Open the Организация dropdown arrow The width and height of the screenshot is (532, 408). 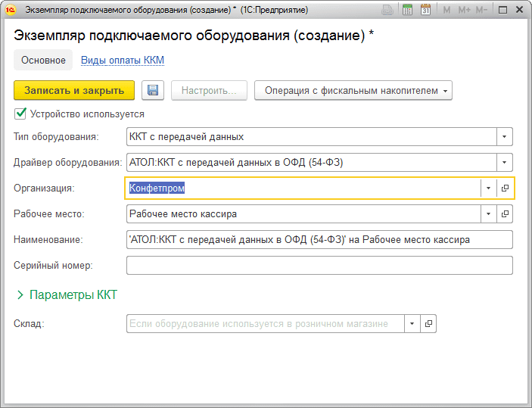[489, 188]
